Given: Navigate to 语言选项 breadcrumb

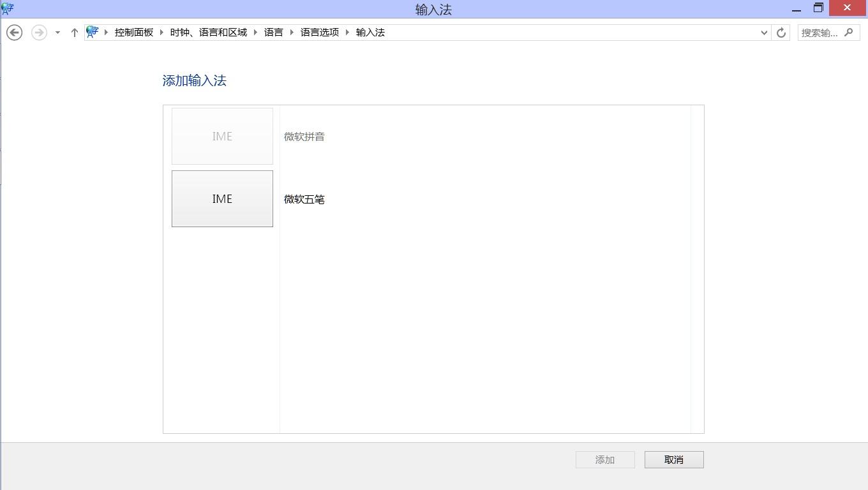Looking at the screenshot, I should [320, 33].
